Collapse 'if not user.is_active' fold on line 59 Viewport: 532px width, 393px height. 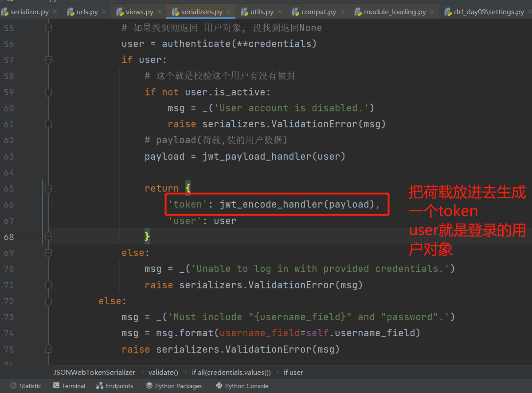(x=48, y=92)
